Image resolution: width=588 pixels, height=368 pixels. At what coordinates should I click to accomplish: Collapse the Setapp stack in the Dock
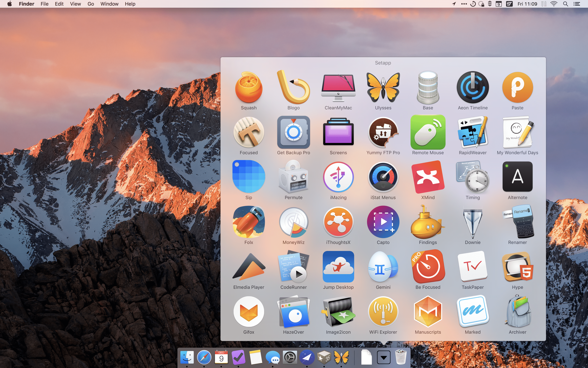tap(384, 357)
